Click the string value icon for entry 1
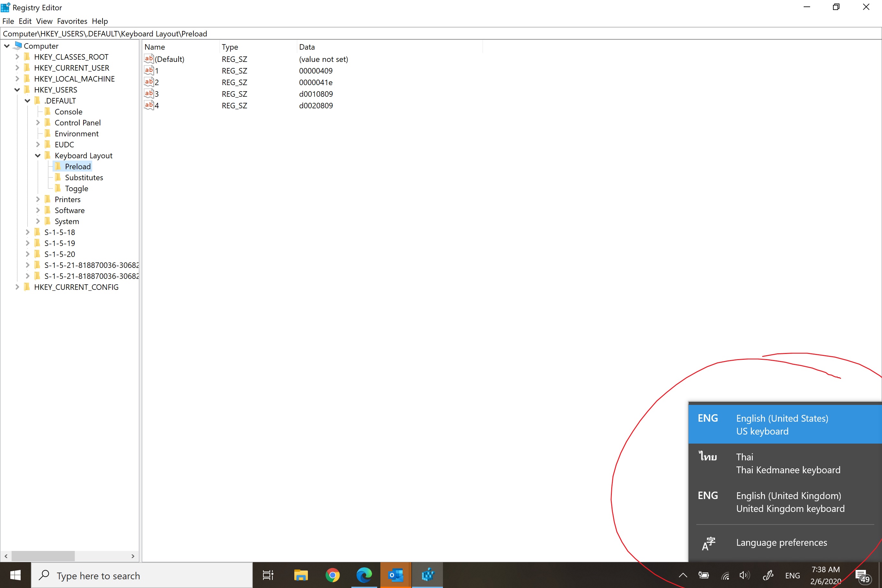 149,70
